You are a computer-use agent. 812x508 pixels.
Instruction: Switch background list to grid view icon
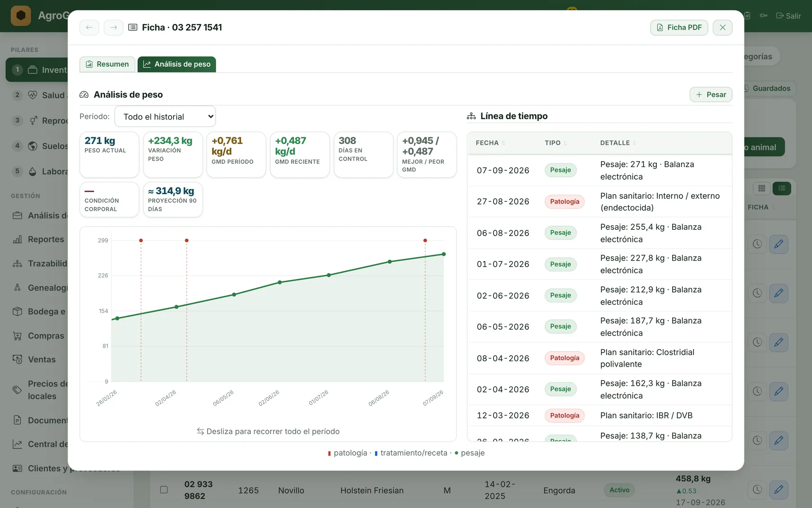762,188
